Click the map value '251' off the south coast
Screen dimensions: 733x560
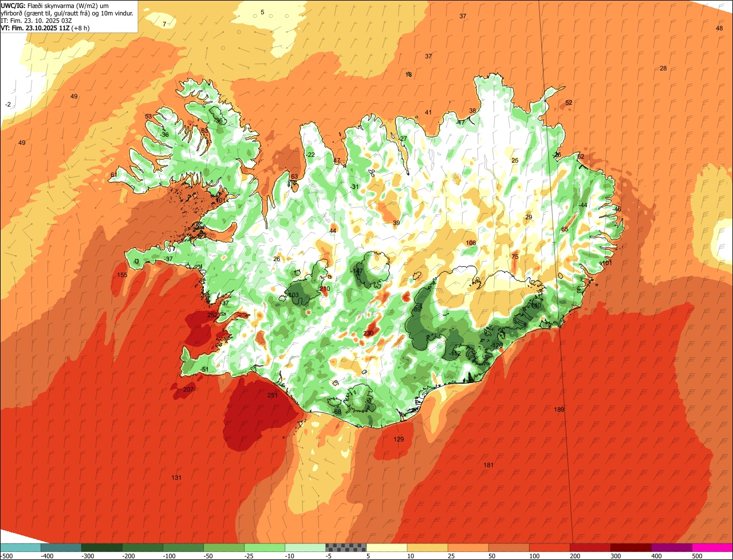pyautogui.click(x=273, y=395)
